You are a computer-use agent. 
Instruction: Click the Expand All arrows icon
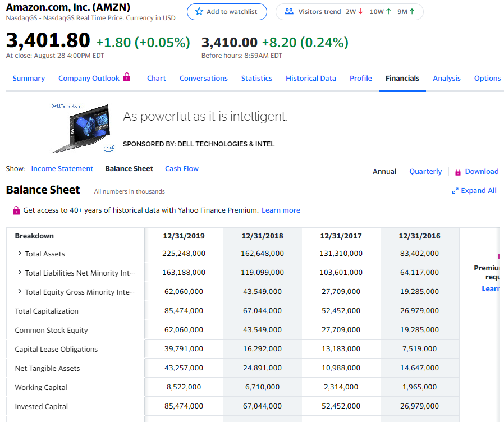455,191
